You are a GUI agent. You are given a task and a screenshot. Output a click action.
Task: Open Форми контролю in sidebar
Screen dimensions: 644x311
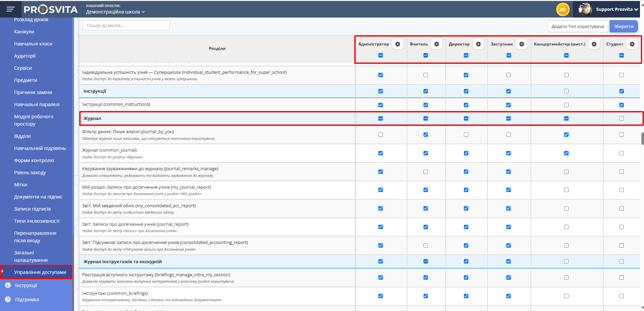coord(34,160)
